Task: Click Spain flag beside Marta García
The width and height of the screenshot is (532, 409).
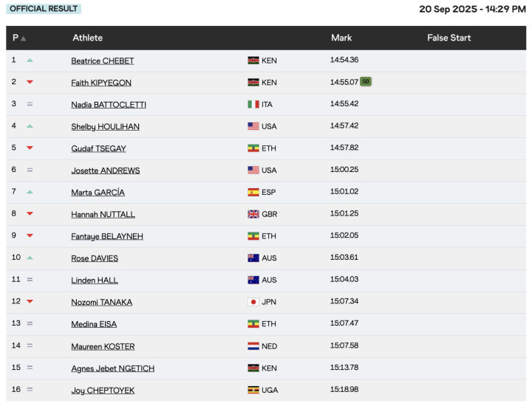Action: point(253,193)
